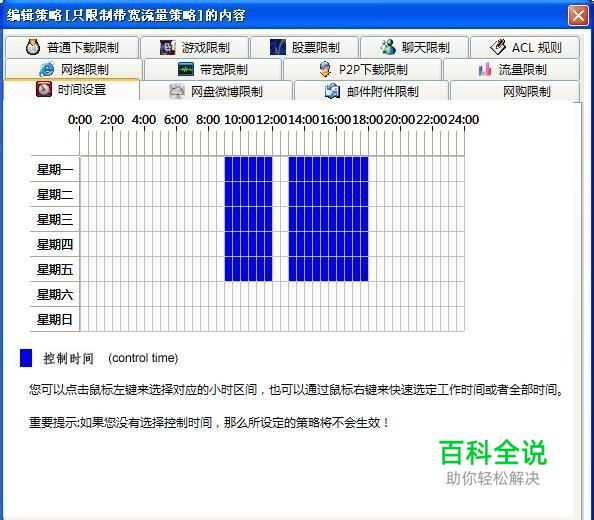Click the stock chart icon on 股票限制 tab
594x520 pixels.
point(278,47)
